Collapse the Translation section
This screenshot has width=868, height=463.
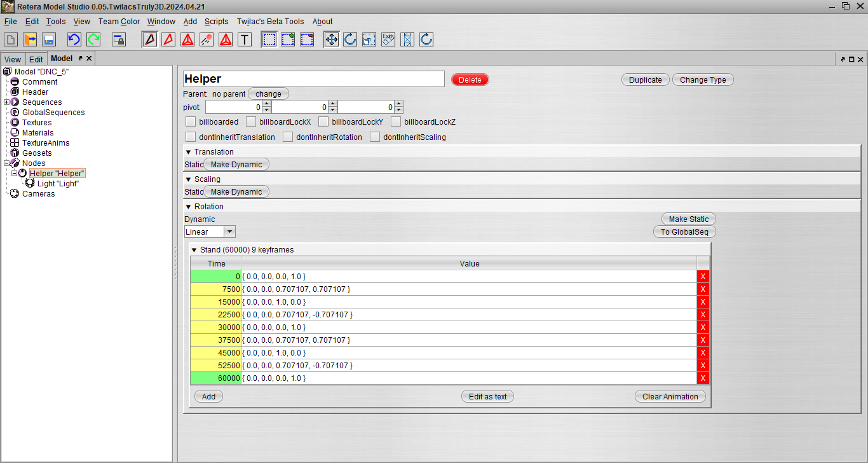188,152
